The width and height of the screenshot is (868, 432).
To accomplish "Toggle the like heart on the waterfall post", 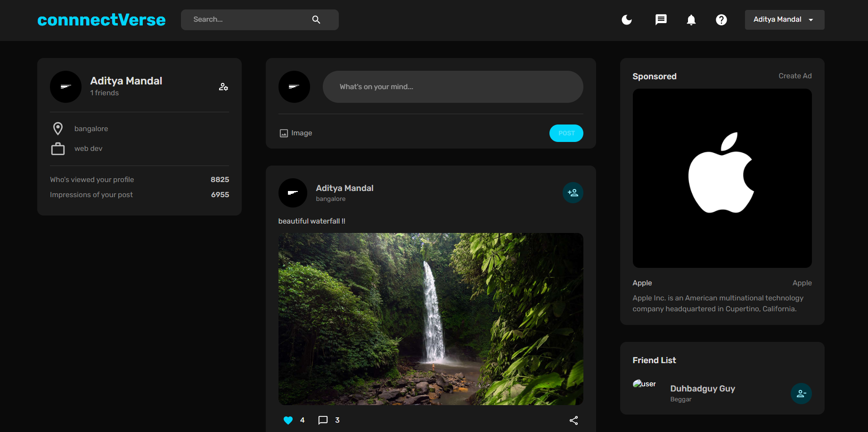I will (288, 420).
